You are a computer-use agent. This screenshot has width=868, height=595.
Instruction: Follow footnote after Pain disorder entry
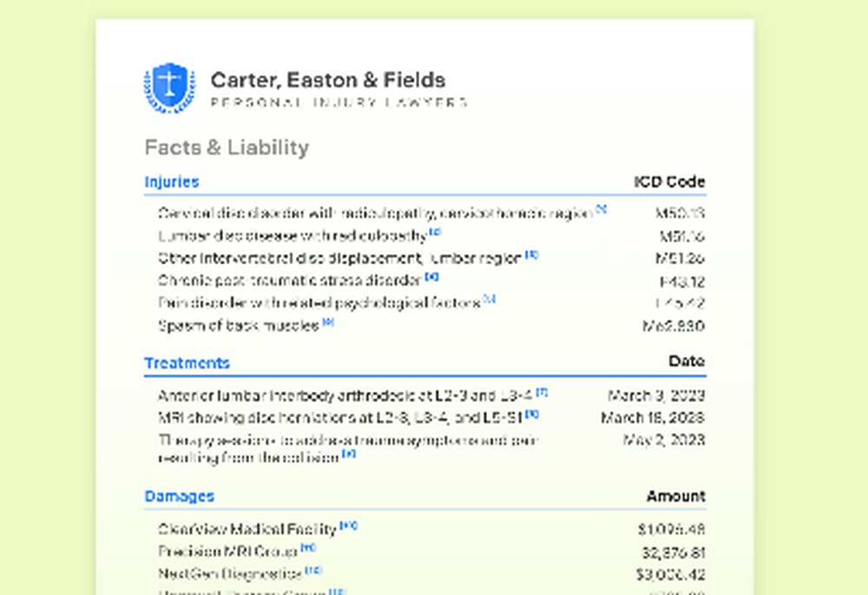click(489, 299)
